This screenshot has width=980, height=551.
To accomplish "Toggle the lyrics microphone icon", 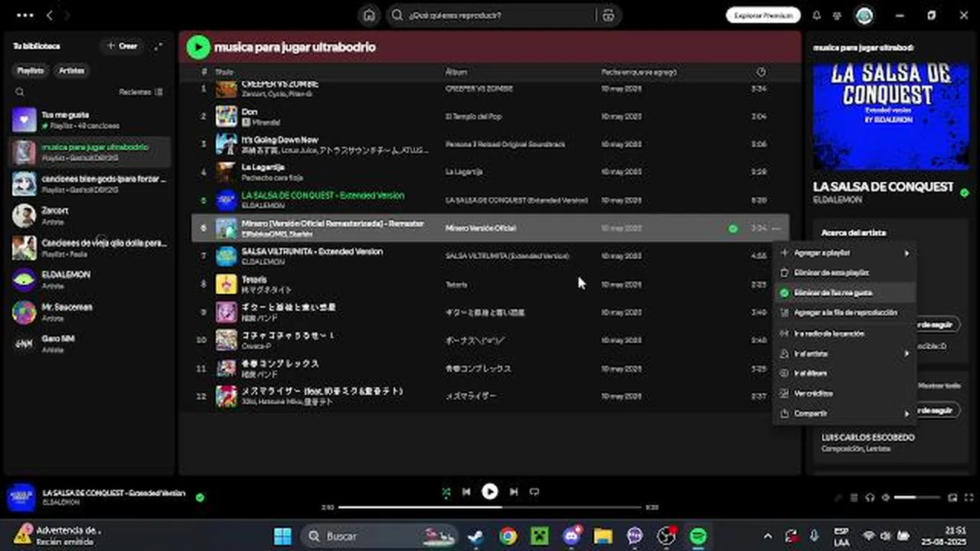I will click(838, 497).
